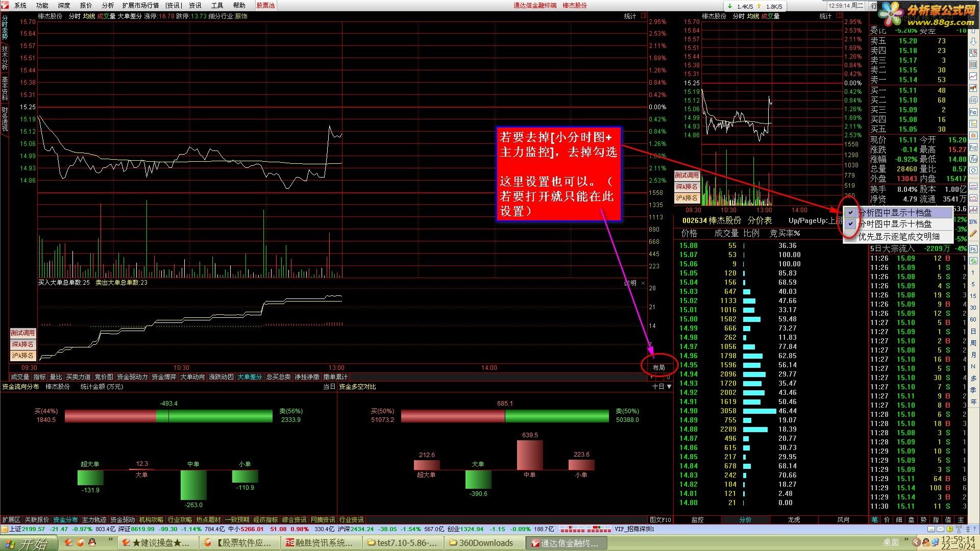
Task: Switch to 监控 tab under price table
Action: [697, 520]
